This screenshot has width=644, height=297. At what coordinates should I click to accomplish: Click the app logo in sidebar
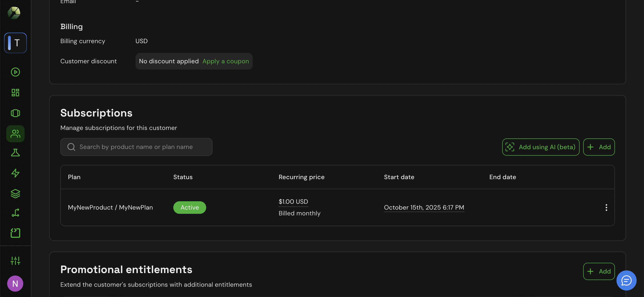click(x=14, y=13)
